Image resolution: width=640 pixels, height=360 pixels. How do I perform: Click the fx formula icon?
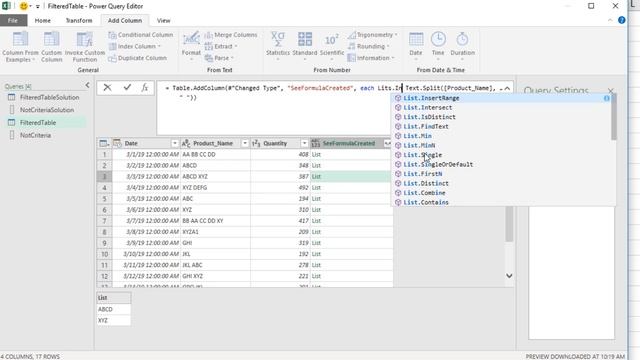tap(144, 87)
